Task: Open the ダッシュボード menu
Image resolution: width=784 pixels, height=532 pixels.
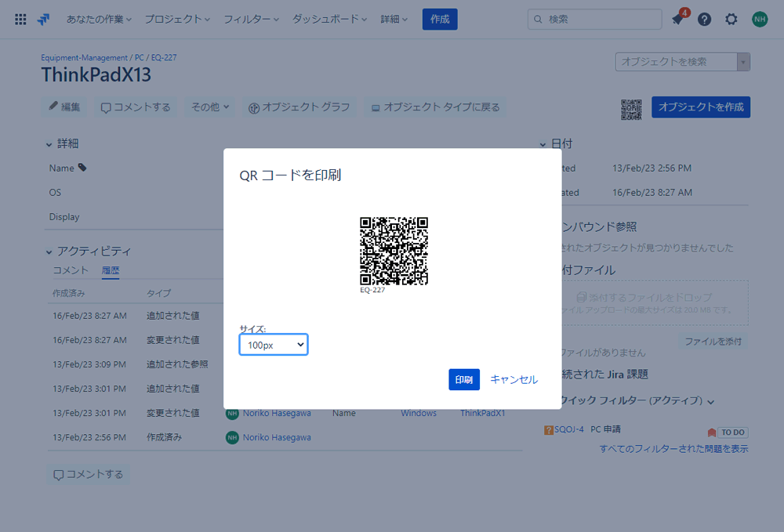Action: pyautogui.click(x=329, y=19)
